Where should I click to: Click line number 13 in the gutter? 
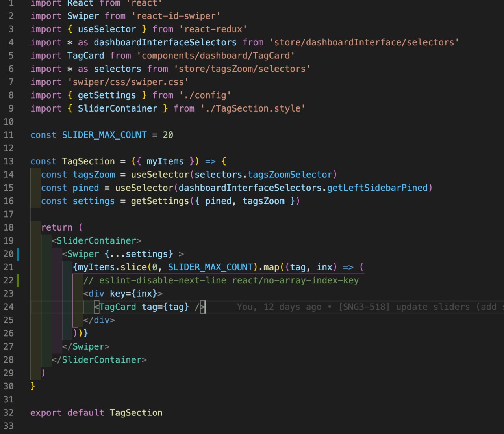point(8,161)
